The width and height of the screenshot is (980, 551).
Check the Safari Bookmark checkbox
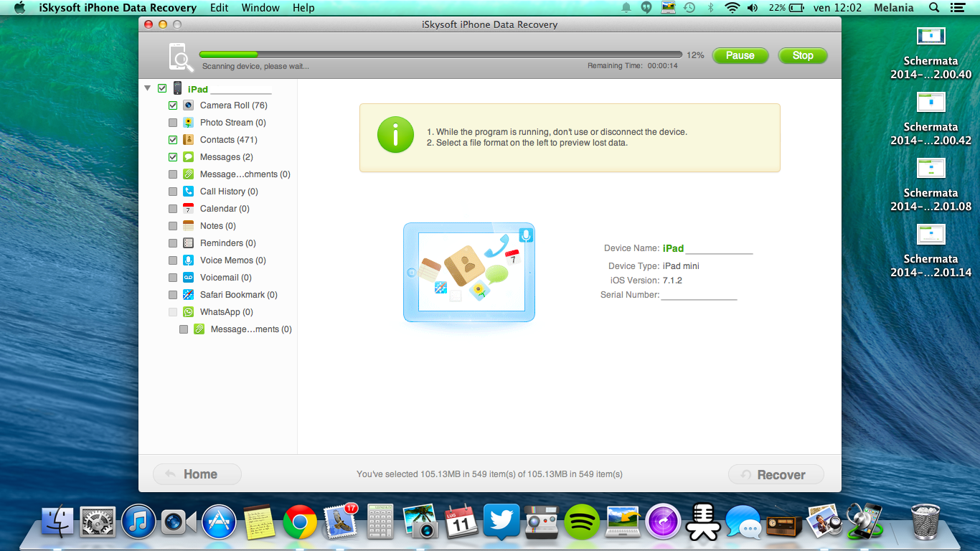173,295
